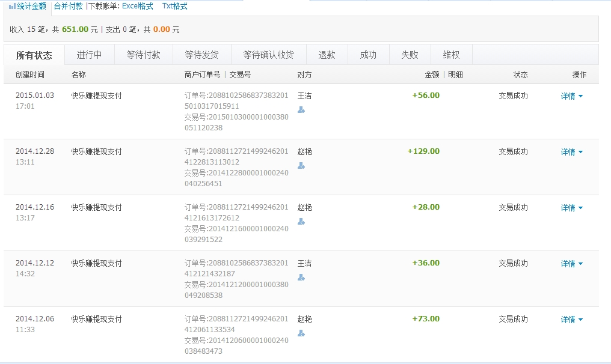Open 详情 dropdown for the +36.00 transaction
Image resolution: width=611 pixels, height=364 pixels.
pos(571,264)
